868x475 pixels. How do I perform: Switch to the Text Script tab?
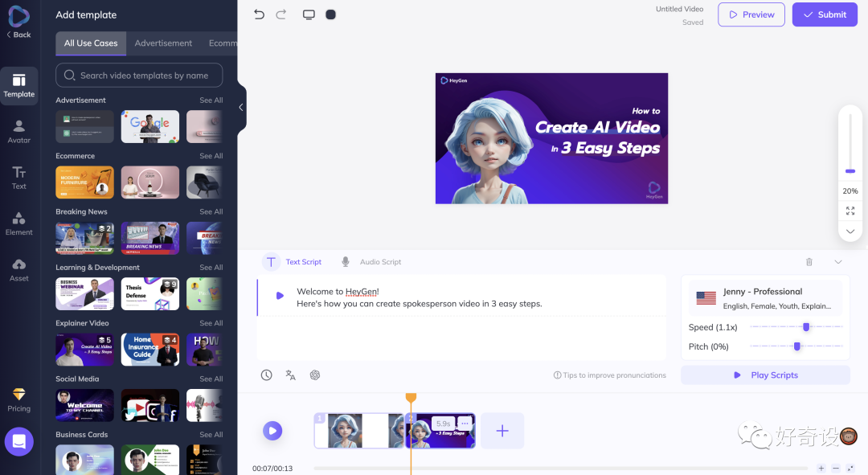294,262
